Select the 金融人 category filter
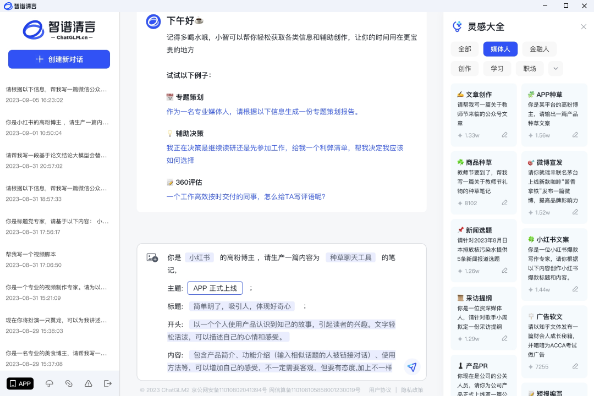This screenshot has height=396, width=594. (539, 49)
